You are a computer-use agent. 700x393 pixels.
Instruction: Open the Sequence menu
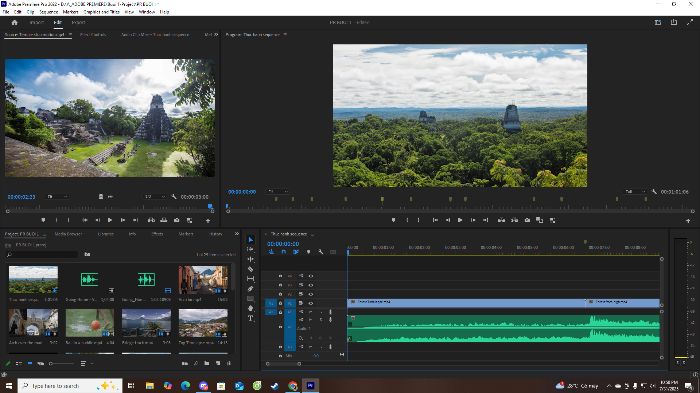coord(49,12)
